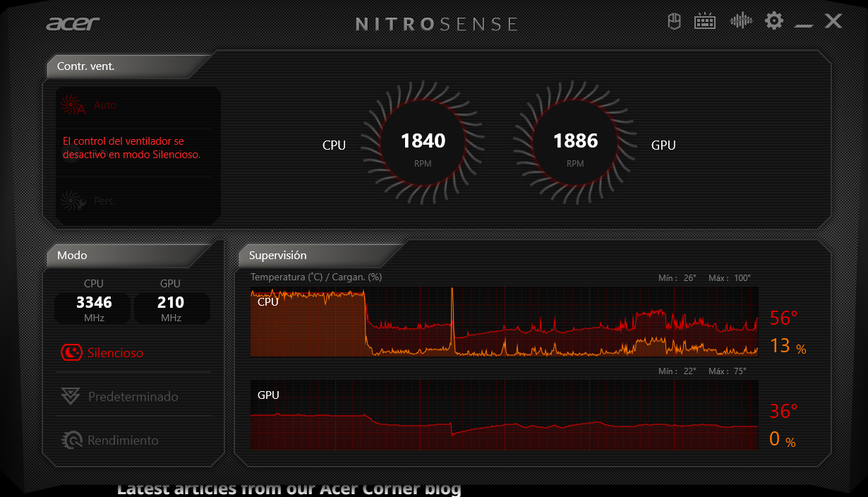The image size is (868, 497).
Task: Click the GPU graph 'Mín : 22°' label
Action: [x=677, y=371]
